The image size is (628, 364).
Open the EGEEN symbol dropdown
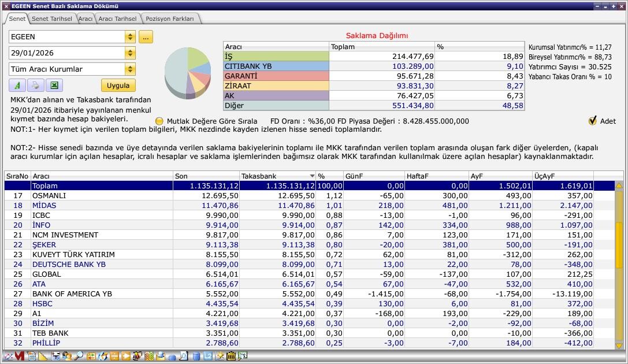130,37
